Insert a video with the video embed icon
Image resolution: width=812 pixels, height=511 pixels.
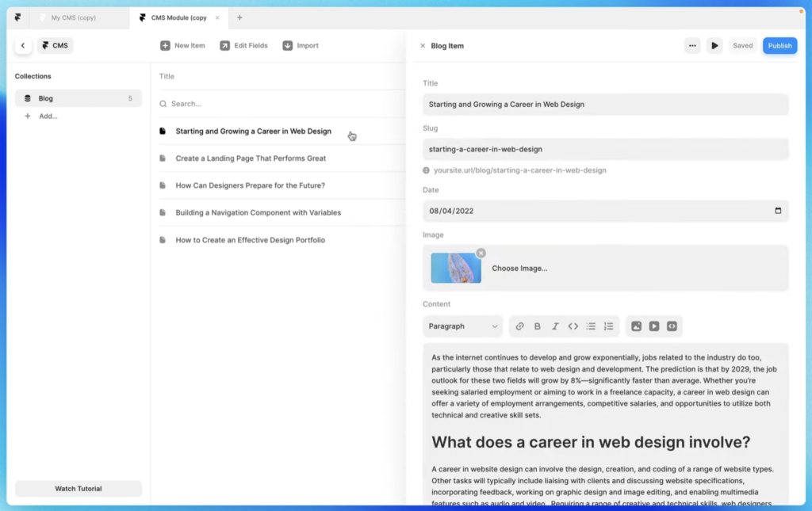click(x=654, y=326)
